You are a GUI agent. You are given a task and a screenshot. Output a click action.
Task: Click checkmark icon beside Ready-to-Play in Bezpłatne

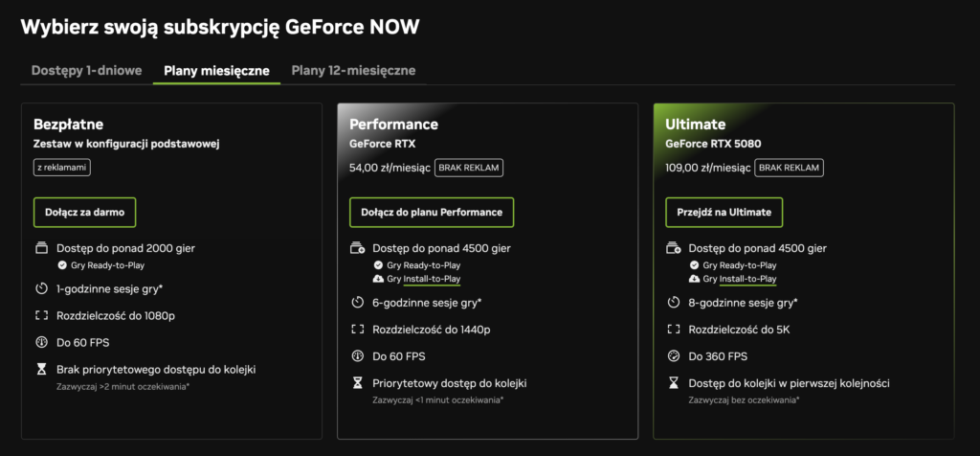pos(62,265)
